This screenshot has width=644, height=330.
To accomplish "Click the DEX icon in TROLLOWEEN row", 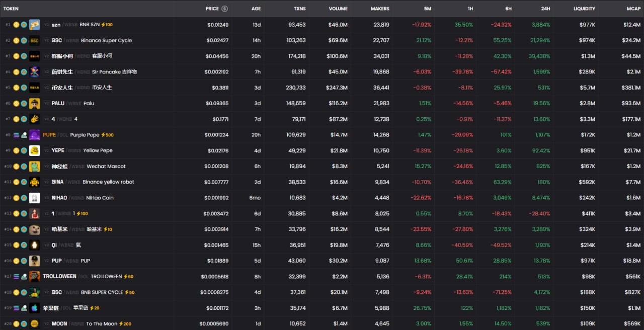I will [24, 276].
